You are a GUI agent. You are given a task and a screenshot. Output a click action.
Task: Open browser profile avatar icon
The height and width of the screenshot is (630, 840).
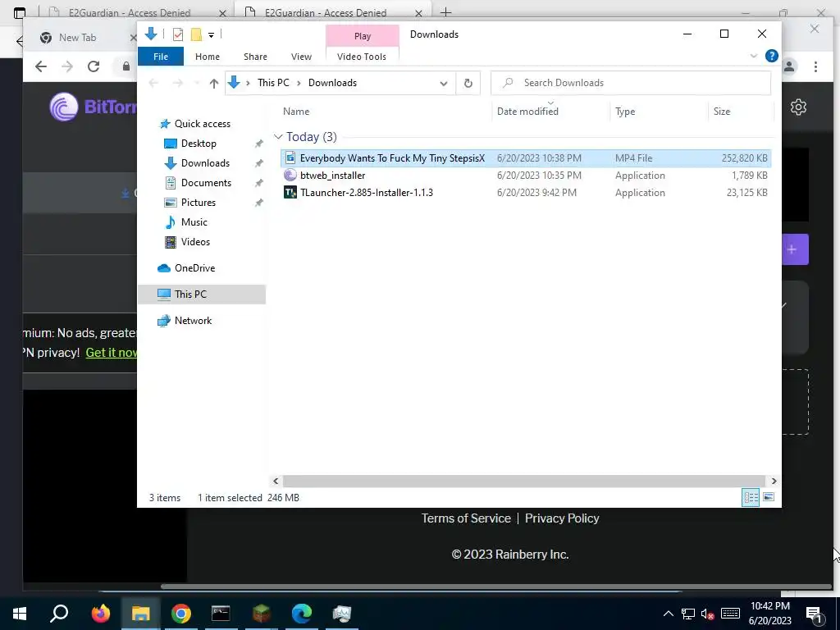click(789, 67)
